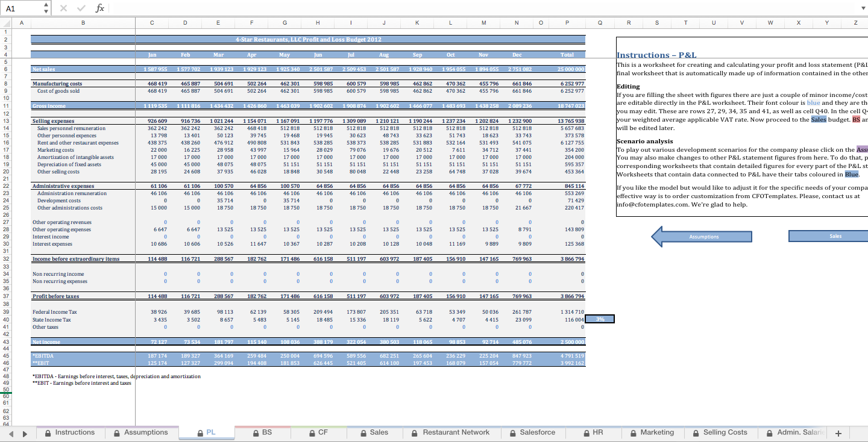Click the 3% cell in row 40
This screenshot has width=868, height=442.
tap(600, 319)
